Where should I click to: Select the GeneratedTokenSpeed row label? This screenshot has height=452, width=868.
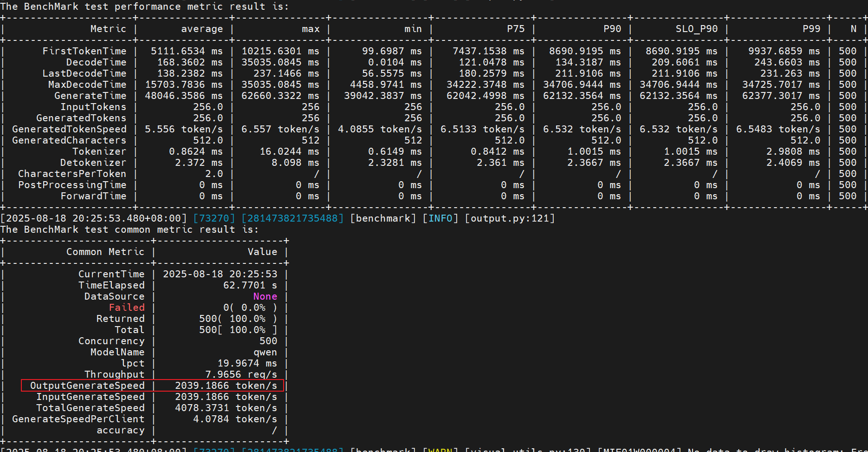(69, 129)
